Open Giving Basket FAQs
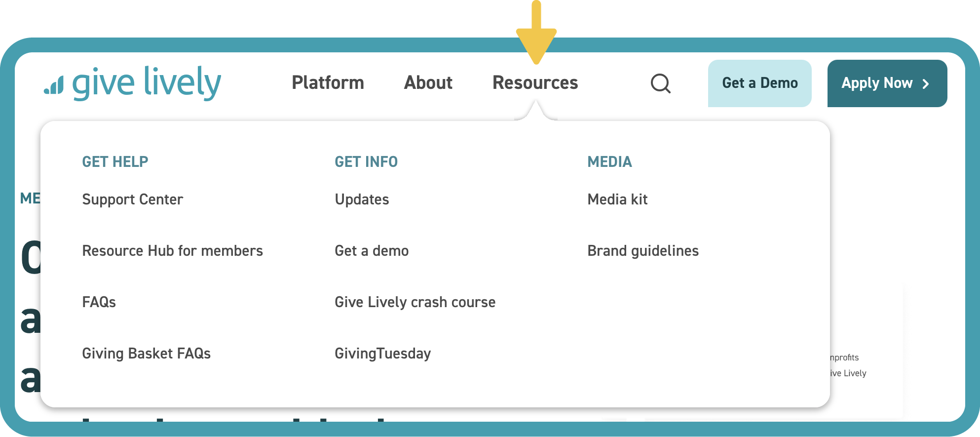The image size is (980, 437). point(147,354)
